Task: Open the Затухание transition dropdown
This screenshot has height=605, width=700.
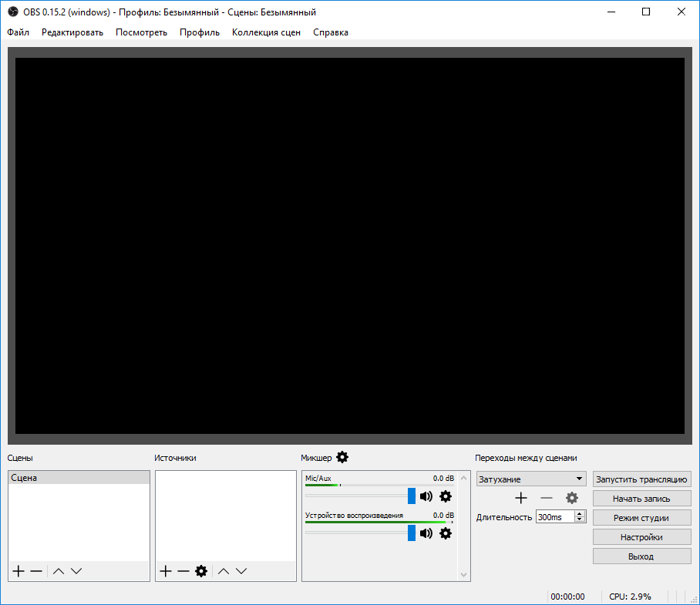Action: coord(530,479)
